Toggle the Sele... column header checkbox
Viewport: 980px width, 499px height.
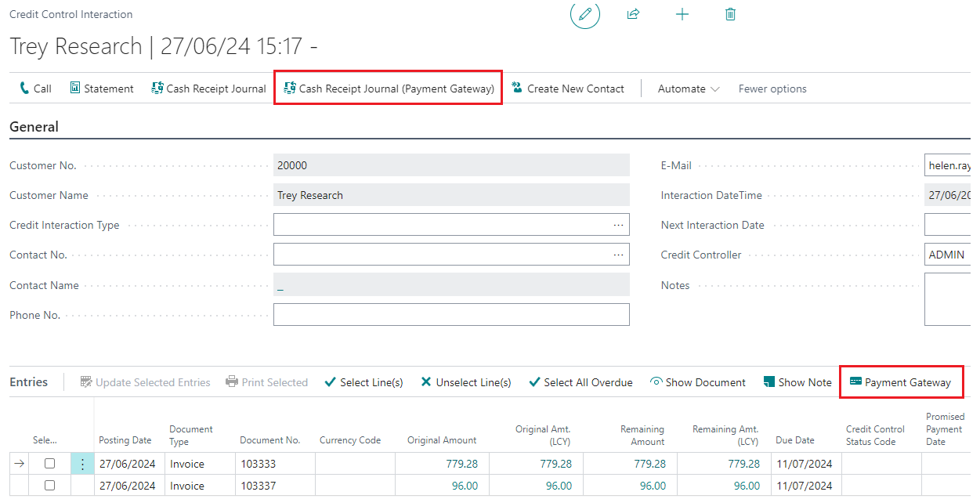tap(45, 440)
